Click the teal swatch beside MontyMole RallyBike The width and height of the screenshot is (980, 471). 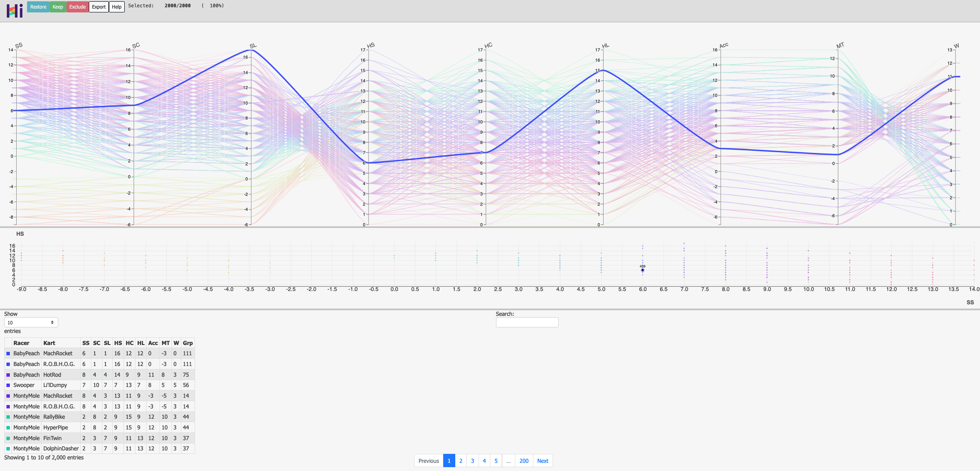8,417
